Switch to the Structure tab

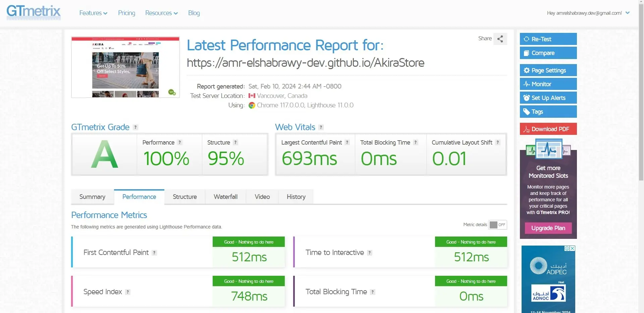tap(185, 197)
